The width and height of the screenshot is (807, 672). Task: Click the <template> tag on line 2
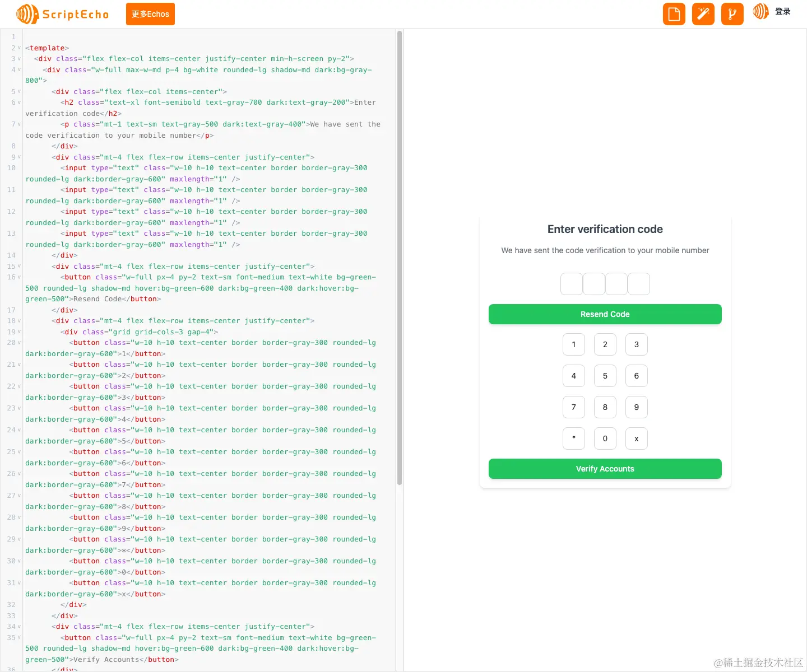pos(47,48)
